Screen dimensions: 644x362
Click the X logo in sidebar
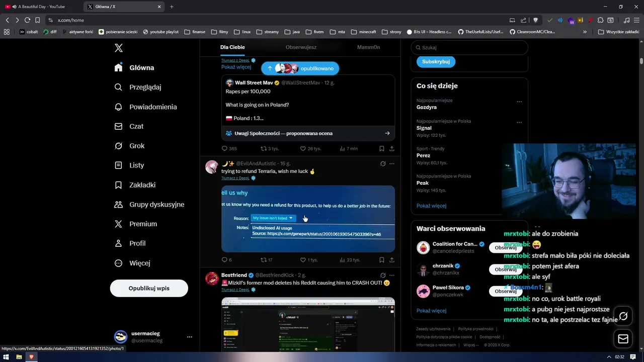[x=119, y=48]
